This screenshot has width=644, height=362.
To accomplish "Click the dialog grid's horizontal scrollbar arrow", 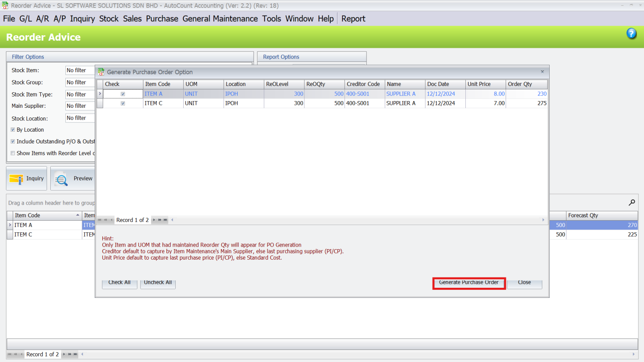I will coord(543,219).
